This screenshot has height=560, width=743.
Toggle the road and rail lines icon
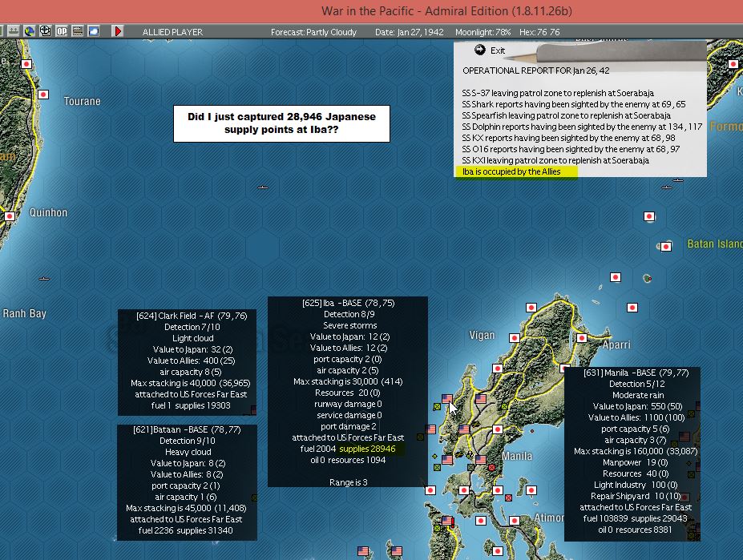point(78,31)
